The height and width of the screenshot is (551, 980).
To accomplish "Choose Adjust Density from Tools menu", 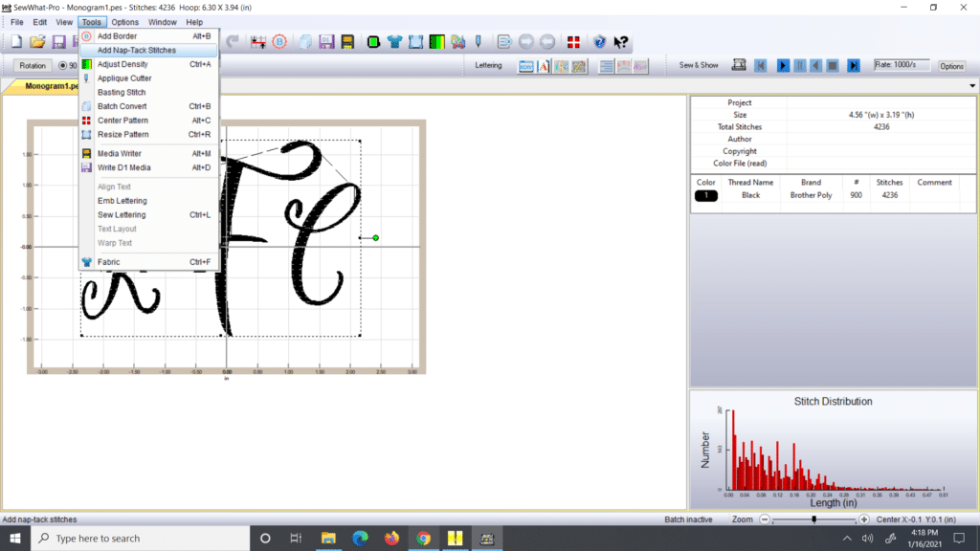I will 148,64.
